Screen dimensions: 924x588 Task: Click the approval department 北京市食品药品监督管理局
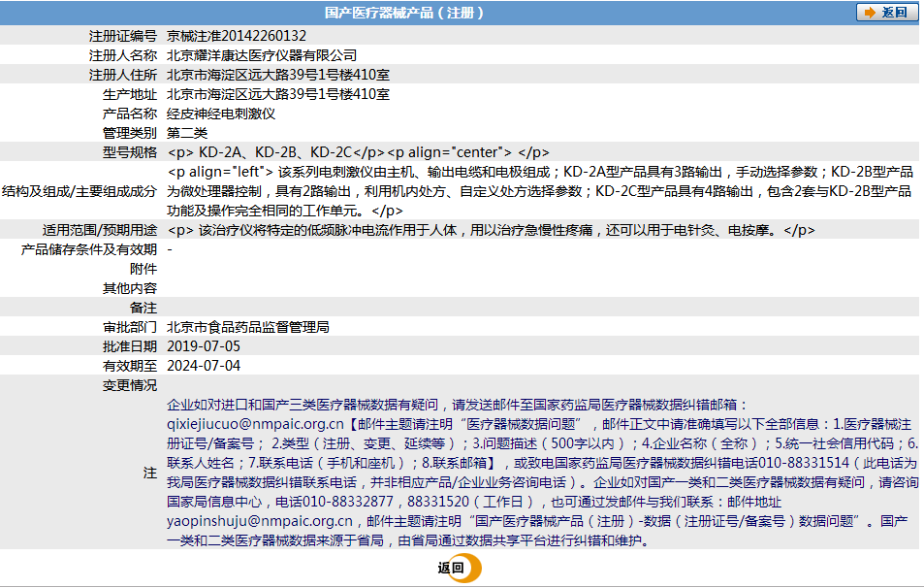tap(248, 327)
